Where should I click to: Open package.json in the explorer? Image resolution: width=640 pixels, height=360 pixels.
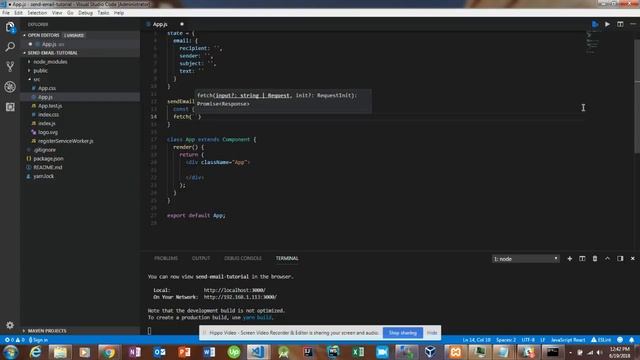(x=48, y=158)
